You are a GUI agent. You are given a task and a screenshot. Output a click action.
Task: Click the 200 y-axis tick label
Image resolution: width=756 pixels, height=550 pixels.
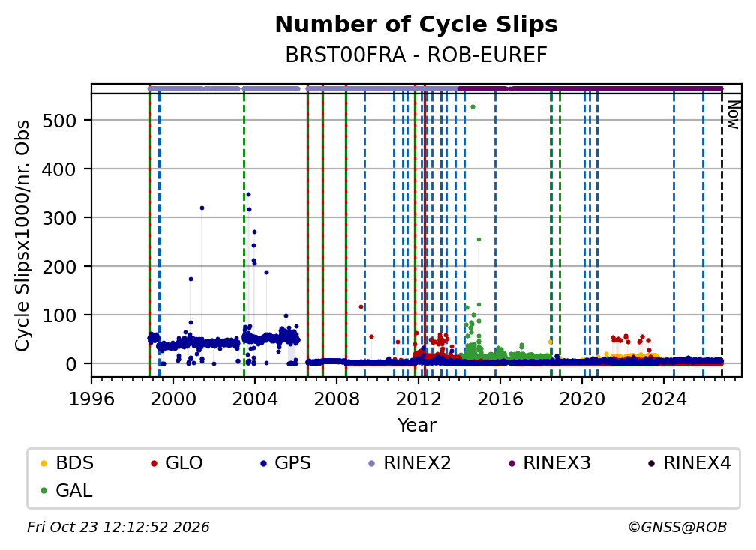point(59,266)
